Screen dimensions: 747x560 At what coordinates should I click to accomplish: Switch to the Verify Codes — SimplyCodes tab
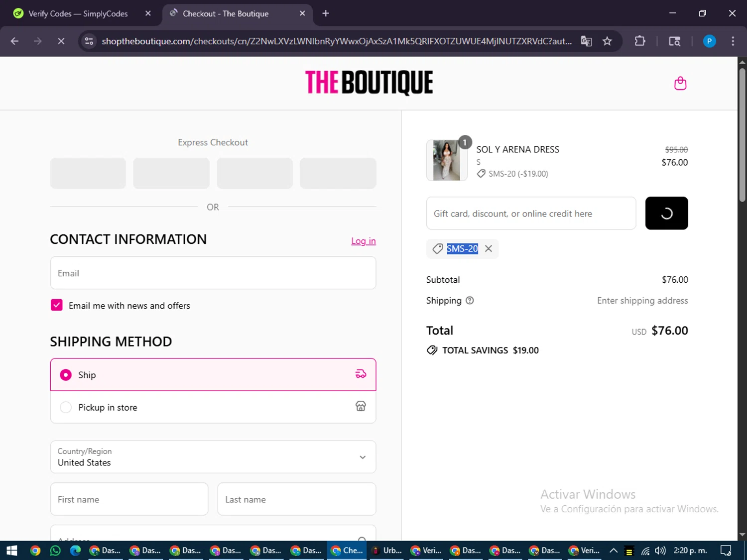pyautogui.click(x=83, y=13)
